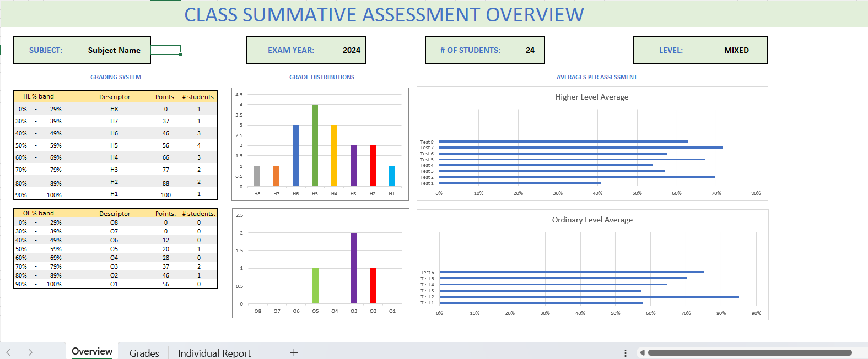This screenshot has width=868, height=359.
Task: Select the green H5 bar in chart
Action: point(315,145)
